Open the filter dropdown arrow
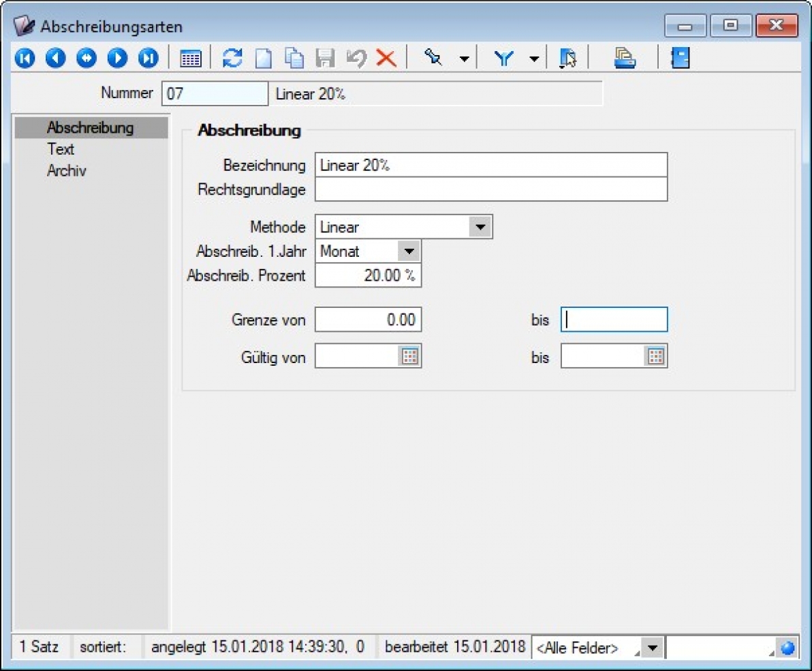Image resolution: width=812 pixels, height=671 pixels. point(535,59)
